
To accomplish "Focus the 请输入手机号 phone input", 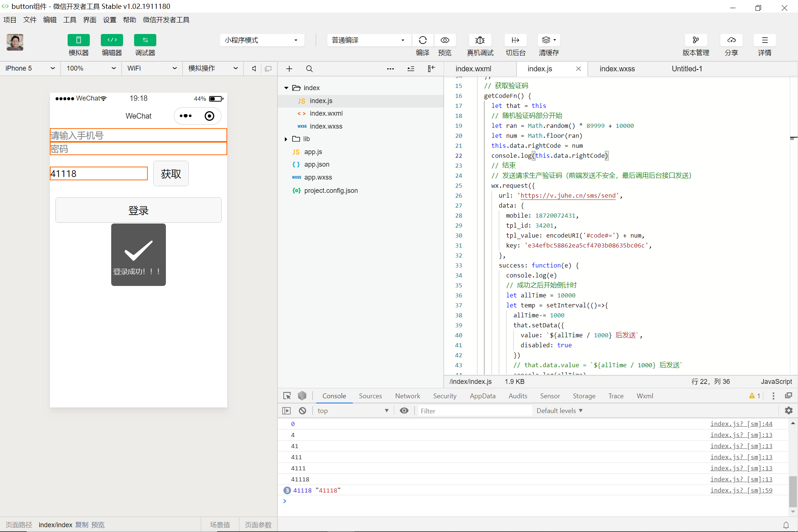I will click(x=139, y=135).
